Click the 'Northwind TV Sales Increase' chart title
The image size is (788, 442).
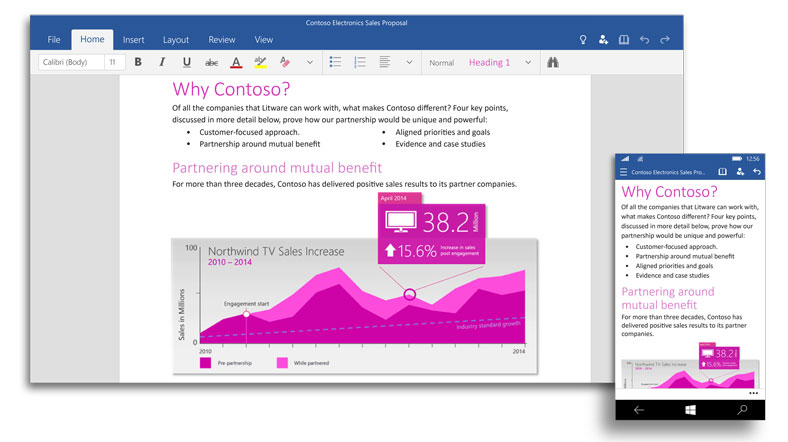pos(276,251)
